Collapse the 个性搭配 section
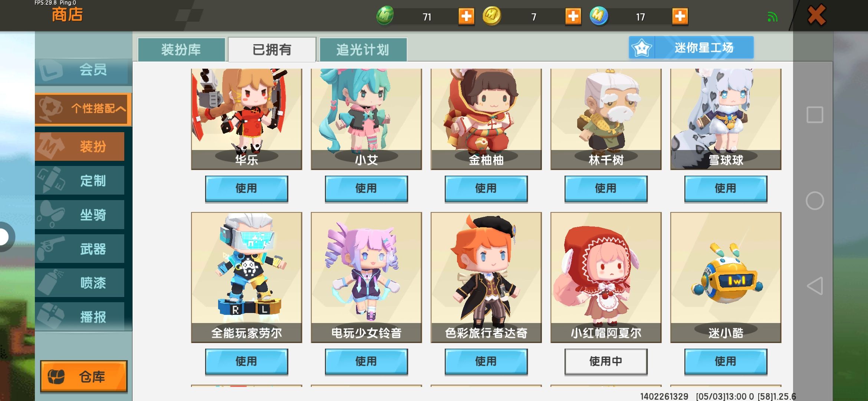Image resolution: width=868 pixels, height=401 pixels. point(83,108)
